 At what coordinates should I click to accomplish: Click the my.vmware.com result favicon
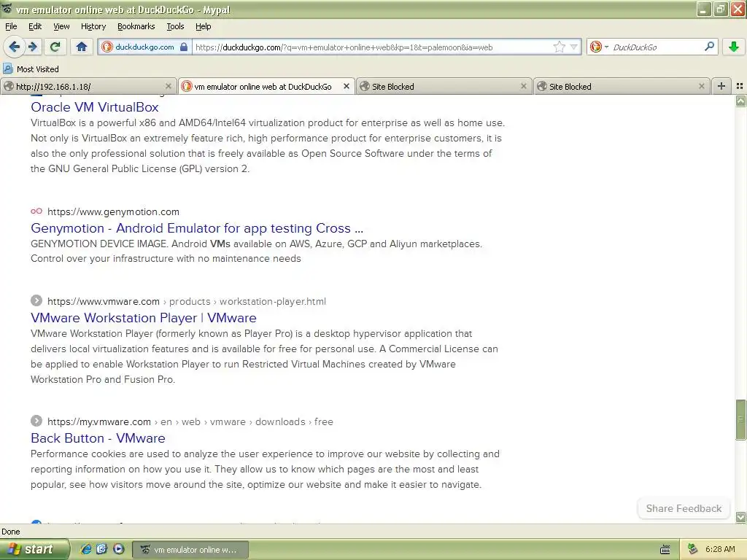[x=36, y=421]
